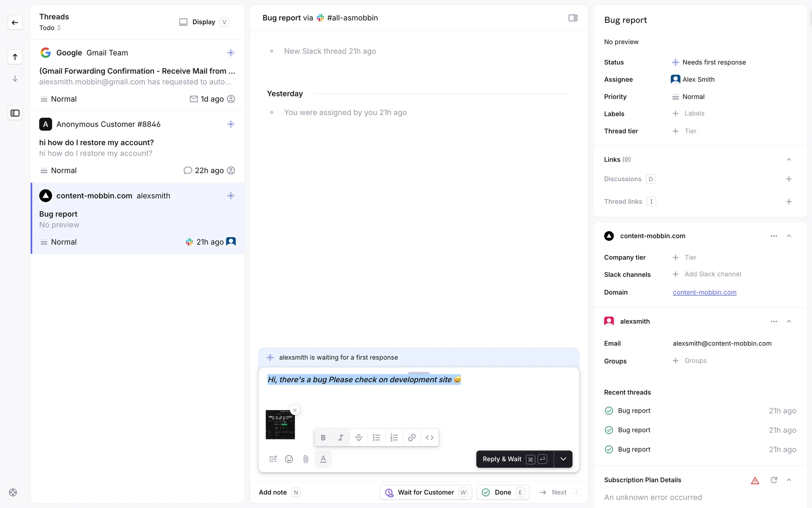Viewport: 812px width, 508px height.
Task: Open Reply & Wait dropdown arrow
Action: (563, 459)
